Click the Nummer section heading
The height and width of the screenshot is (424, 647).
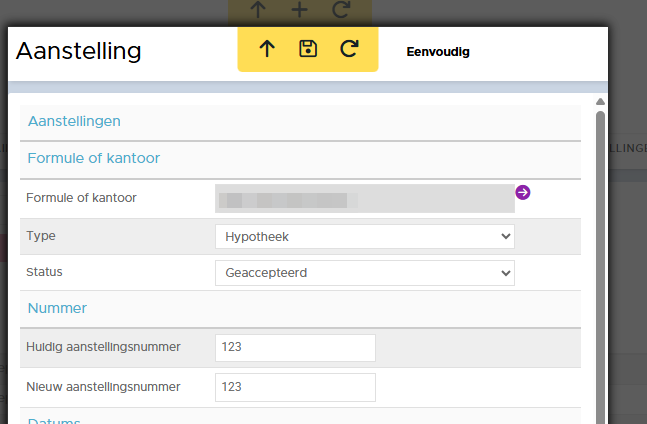(57, 308)
